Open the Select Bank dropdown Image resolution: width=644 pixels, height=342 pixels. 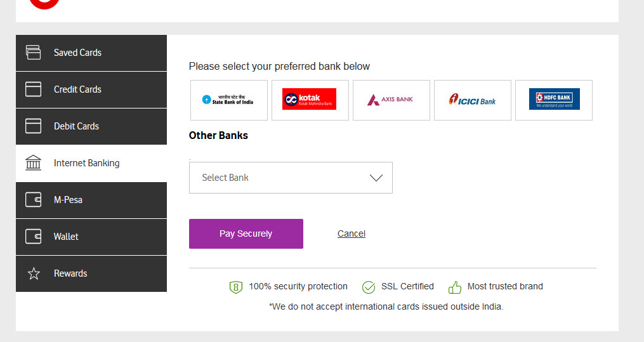[x=291, y=178]
